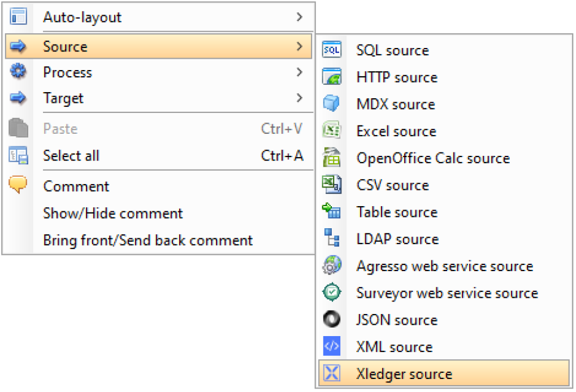Expand the Target submenu arrow
This screenshot has height=392, width=576.
tap(300, 98)
